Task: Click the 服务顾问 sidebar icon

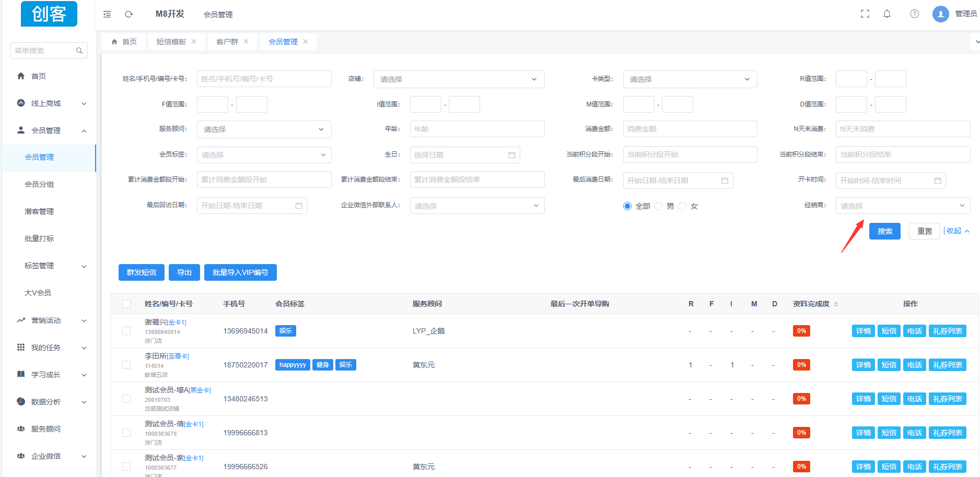Action: [21, 429]
